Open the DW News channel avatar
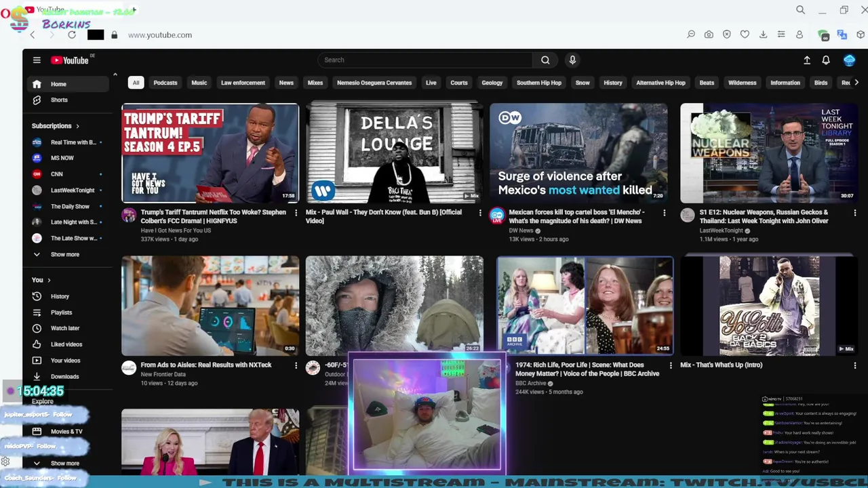Screen dimensions: 868x488 497,216
